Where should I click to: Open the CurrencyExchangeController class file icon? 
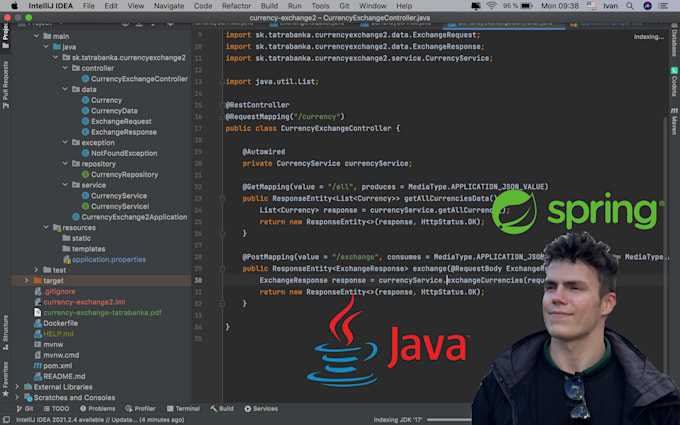click(x=85, y=78)
